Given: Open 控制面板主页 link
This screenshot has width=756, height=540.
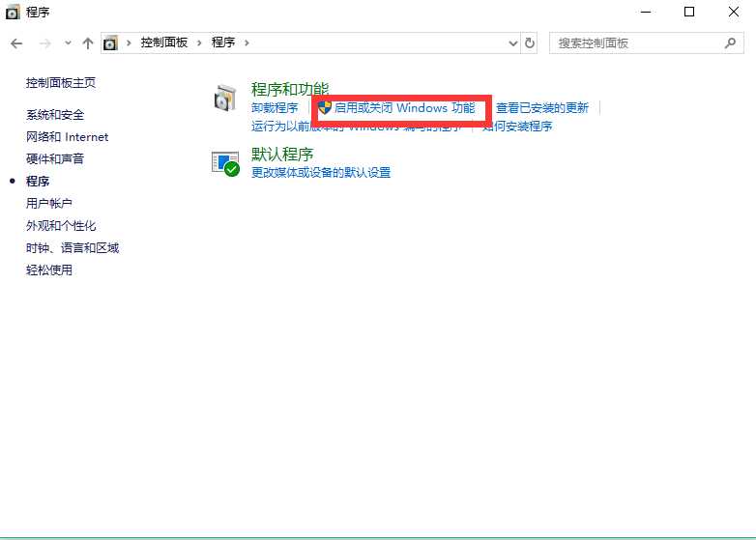Looking at the screenshot, I should (61, 83).
